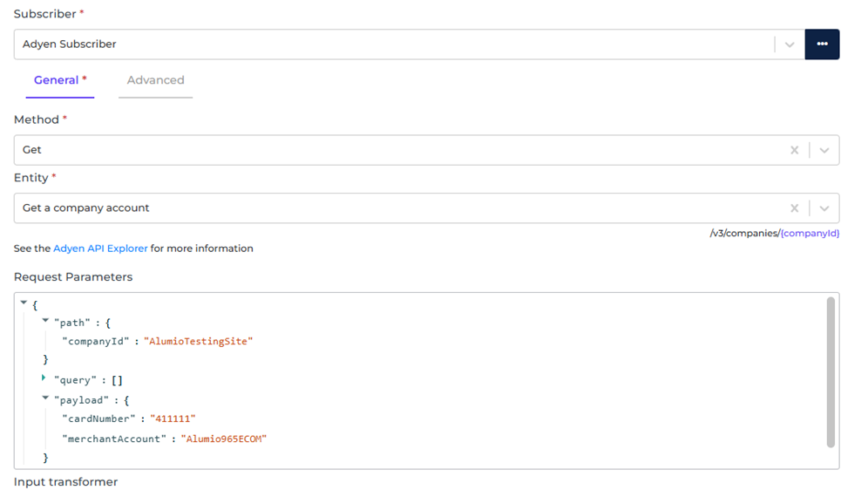
Task: Click the Adyen Subscriber field
Action: (x=392, y=44)
